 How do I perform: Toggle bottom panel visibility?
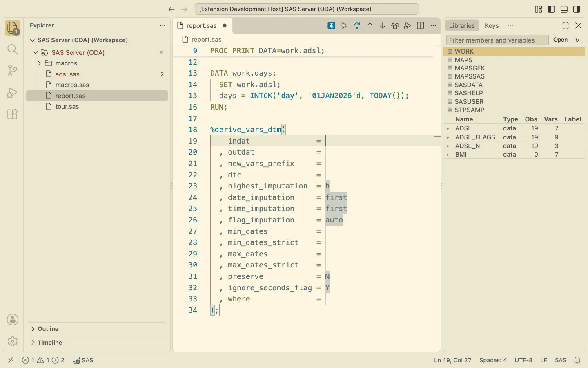564,9
